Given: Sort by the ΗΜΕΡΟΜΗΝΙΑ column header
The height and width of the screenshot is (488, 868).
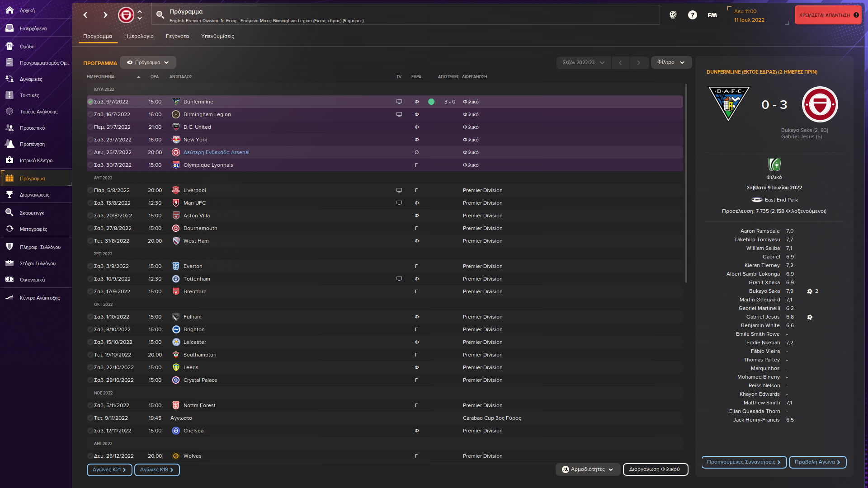Looking at the screenshot, I should point(101,77).
